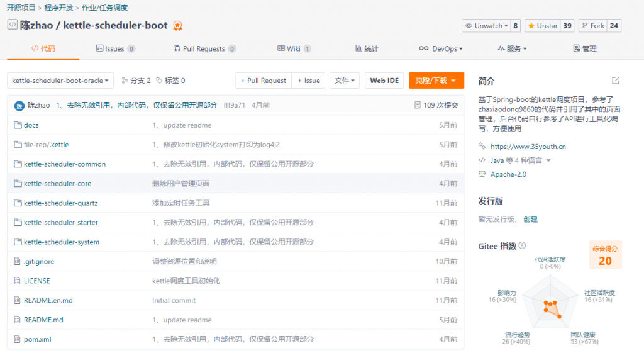Switch to the Issues tab
Screen dimensions: 644x353
coord(116,48)
